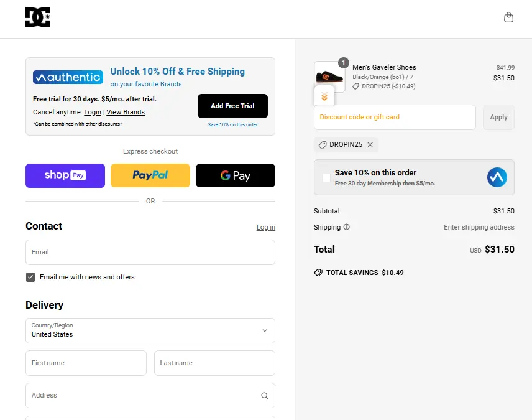Remove the DROPIN25 discount code tag
The height and width of the screenshot is (420, 532).
[x=370, y=145]
